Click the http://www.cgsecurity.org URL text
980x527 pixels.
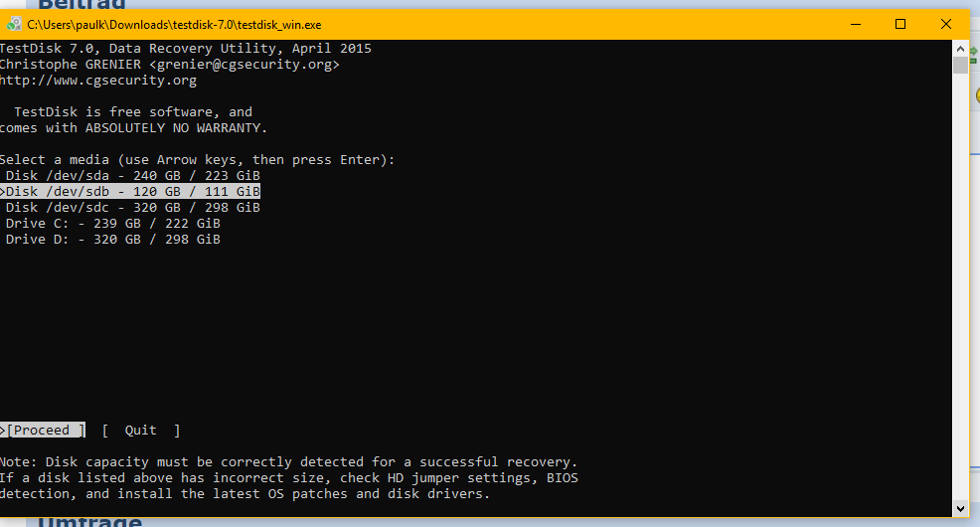pos(98,80)
